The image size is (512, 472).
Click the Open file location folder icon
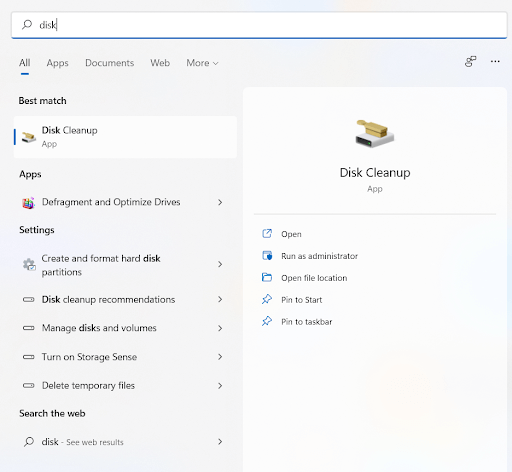point(267,277)
